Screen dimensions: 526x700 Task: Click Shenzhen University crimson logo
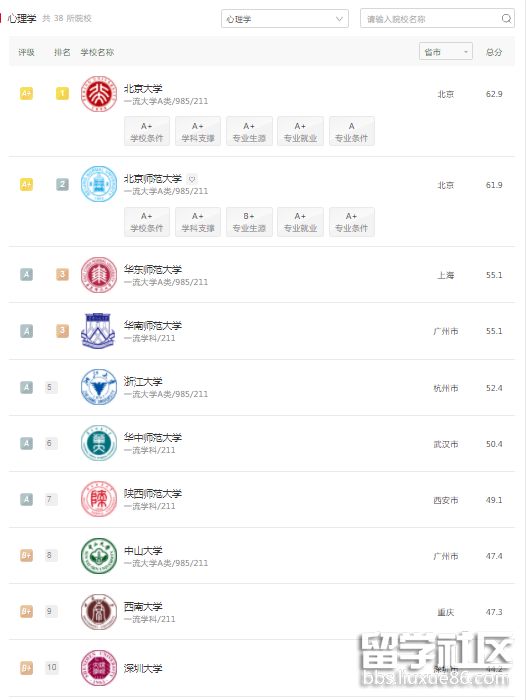pos(98,667)
